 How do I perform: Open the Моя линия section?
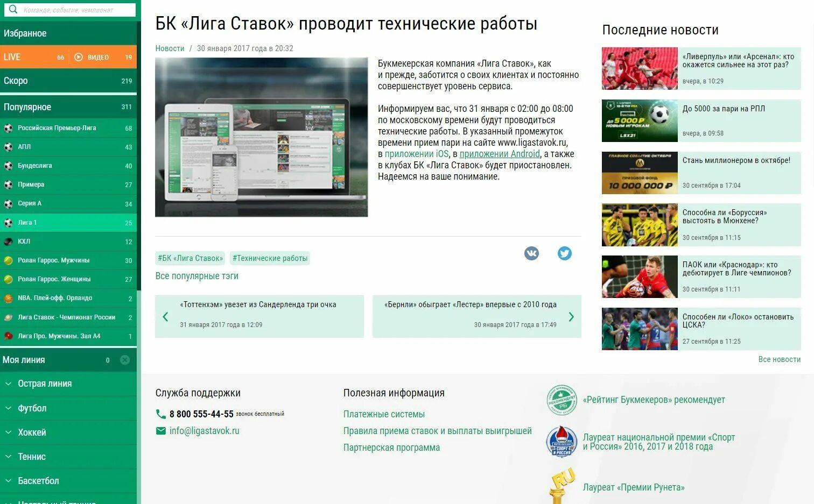[68, 360]
